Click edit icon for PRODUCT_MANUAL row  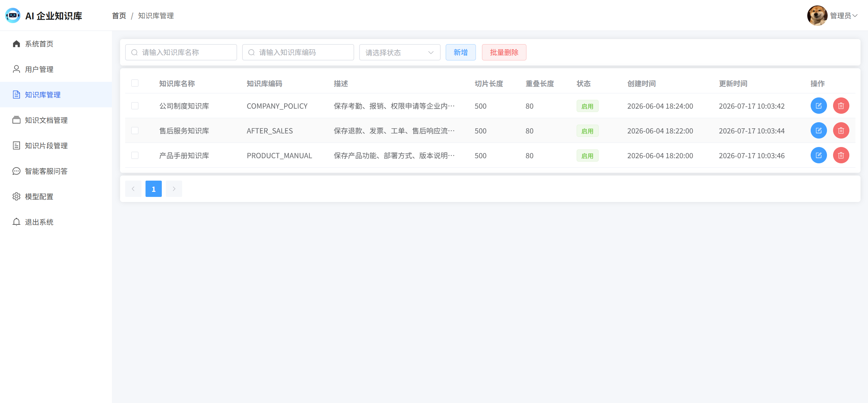(818, 155)
